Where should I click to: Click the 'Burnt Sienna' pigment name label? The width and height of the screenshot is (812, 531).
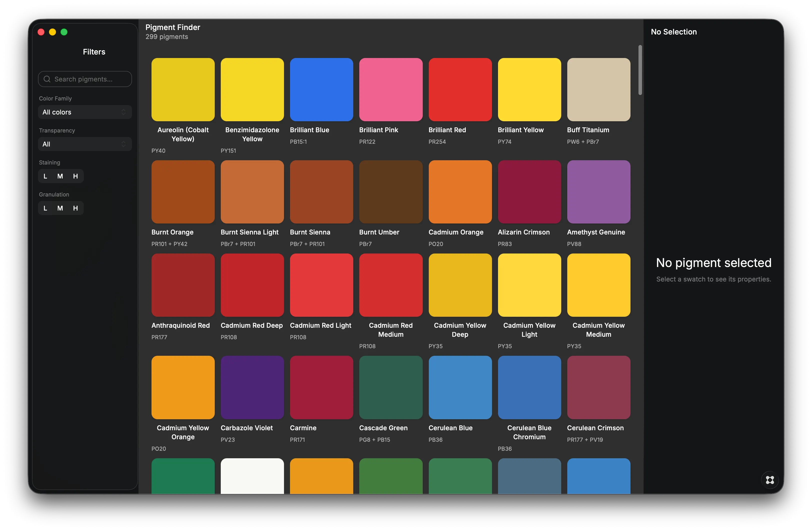coord(310,232)
